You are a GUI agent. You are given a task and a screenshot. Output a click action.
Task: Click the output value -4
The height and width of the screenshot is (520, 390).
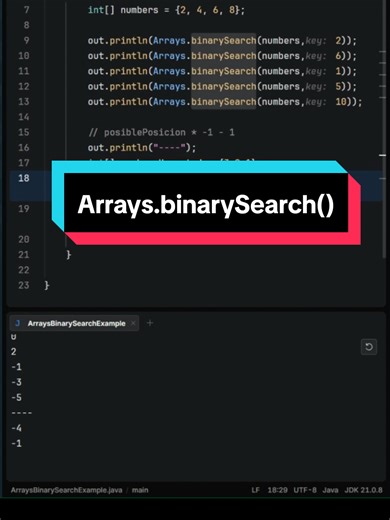[16, 428]
